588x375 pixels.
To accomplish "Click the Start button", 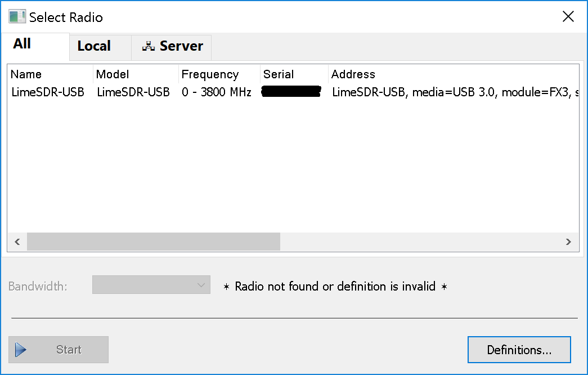I will tap(59, 350).
